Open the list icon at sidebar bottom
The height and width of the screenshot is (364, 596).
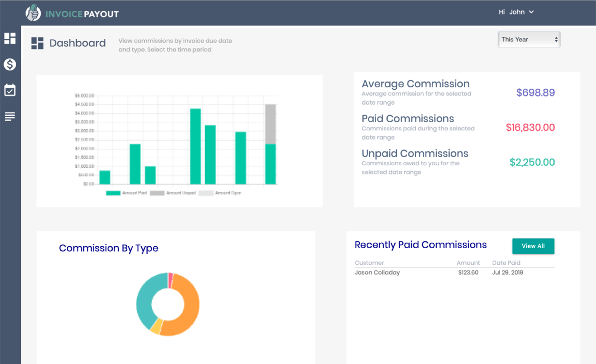point(10,116)
